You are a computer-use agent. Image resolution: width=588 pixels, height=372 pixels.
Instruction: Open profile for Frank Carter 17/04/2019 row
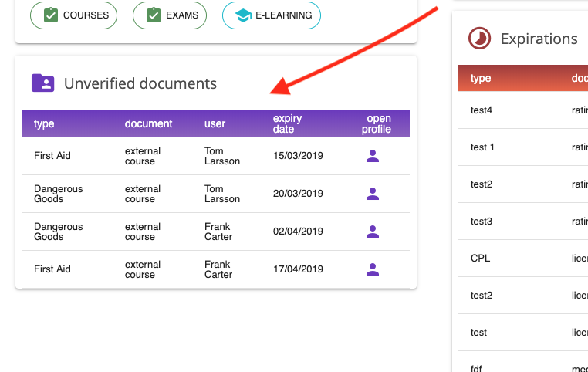(x=373, y=269)
